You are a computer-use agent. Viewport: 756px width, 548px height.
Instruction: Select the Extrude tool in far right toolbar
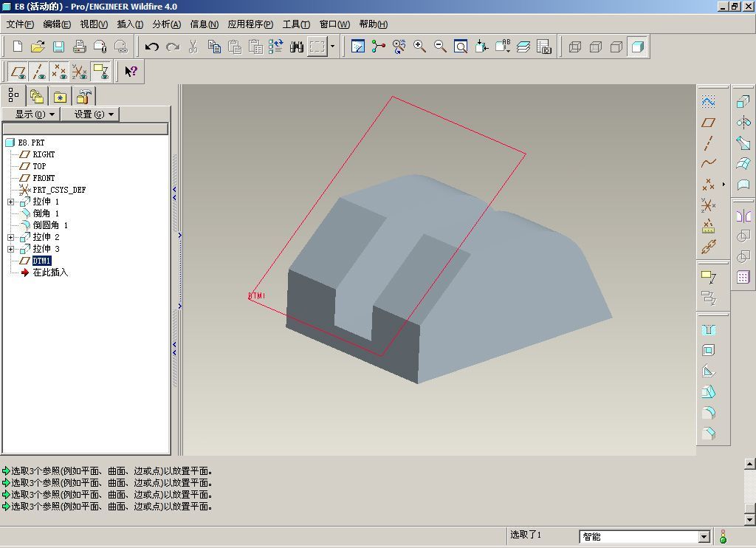tap(743, 101)
